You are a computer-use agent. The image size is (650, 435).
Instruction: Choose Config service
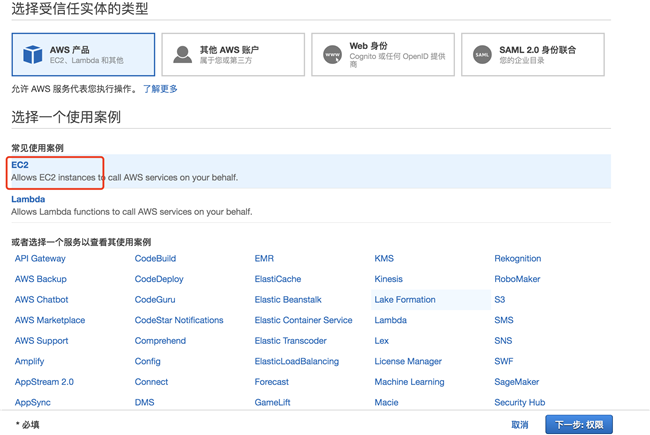click(148, 361)
